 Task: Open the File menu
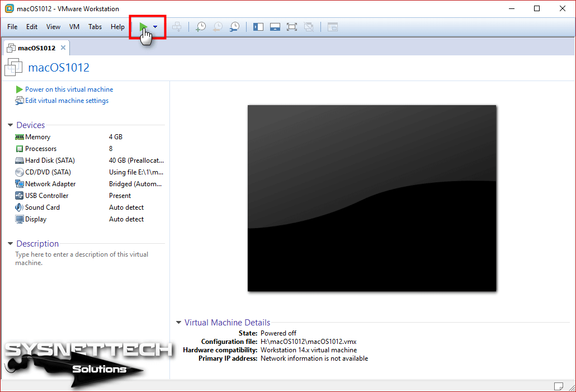click(12, 27)
